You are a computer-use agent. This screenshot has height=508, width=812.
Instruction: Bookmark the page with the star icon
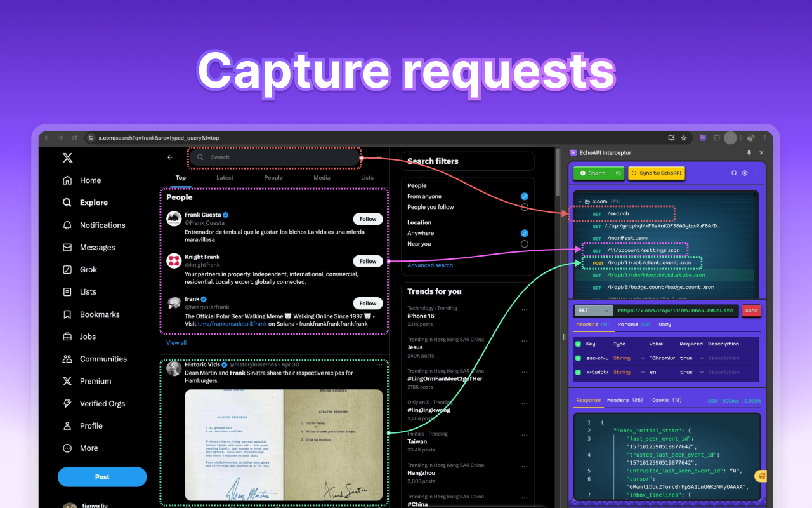(x=684, y=138)
